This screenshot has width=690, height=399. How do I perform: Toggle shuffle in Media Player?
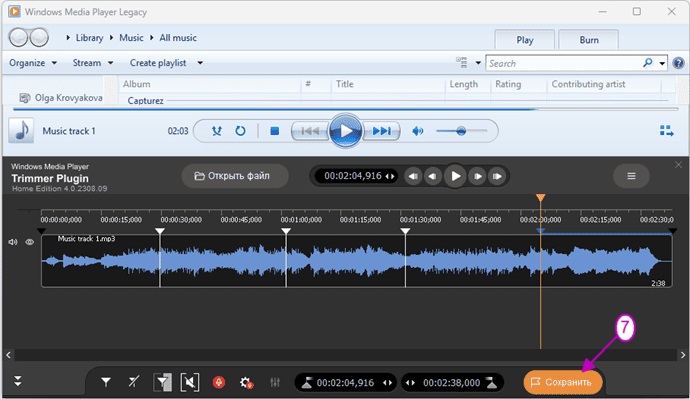(217, 131)
